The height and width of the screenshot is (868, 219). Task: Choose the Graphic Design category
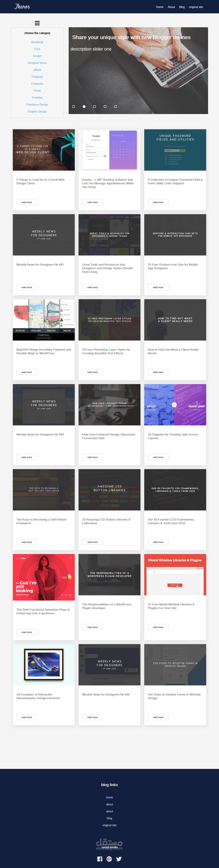(37, 112)
